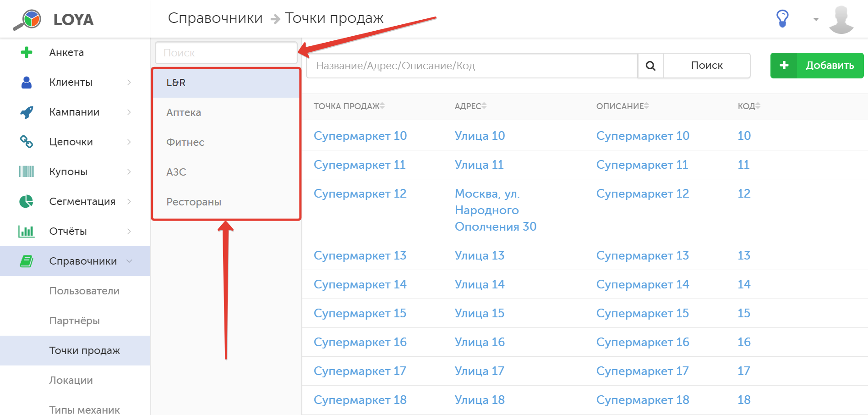Click the Поиск text button
This screenshot has width=868, height=415.
(707, 66)
